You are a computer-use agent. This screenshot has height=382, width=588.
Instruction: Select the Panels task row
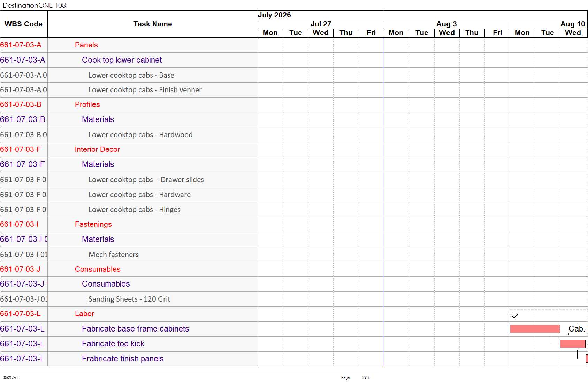click(x=129, y=45)
